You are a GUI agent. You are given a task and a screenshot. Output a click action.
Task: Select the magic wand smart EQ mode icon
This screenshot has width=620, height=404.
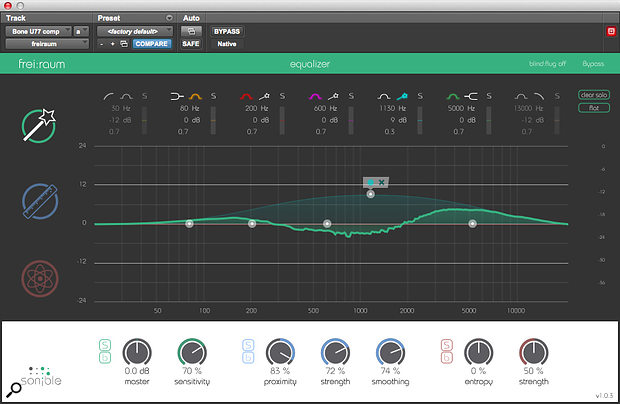[x=39, y=125]
